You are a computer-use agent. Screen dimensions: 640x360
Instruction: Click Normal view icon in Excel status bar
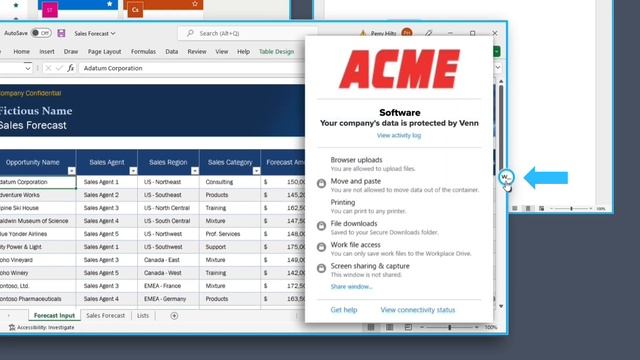(371, 327)
